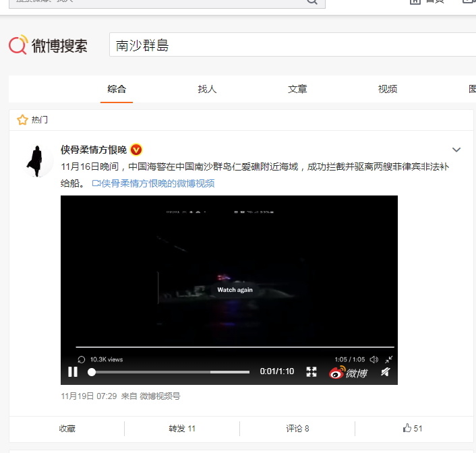476x453 pixels.
Task: Open the 侠骨柔情方恨晚的微博视频 link
Action: click(x=153, y=183)
